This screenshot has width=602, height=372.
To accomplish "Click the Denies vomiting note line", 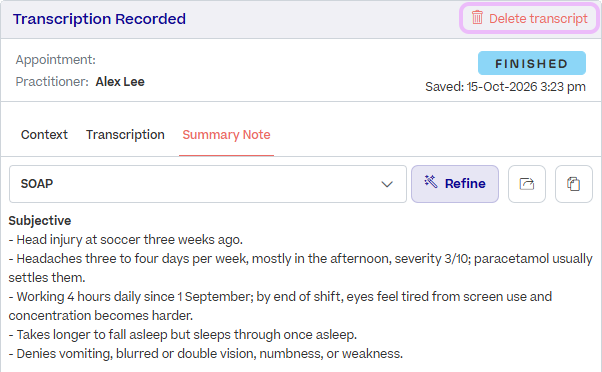I will tap(206, 354).
